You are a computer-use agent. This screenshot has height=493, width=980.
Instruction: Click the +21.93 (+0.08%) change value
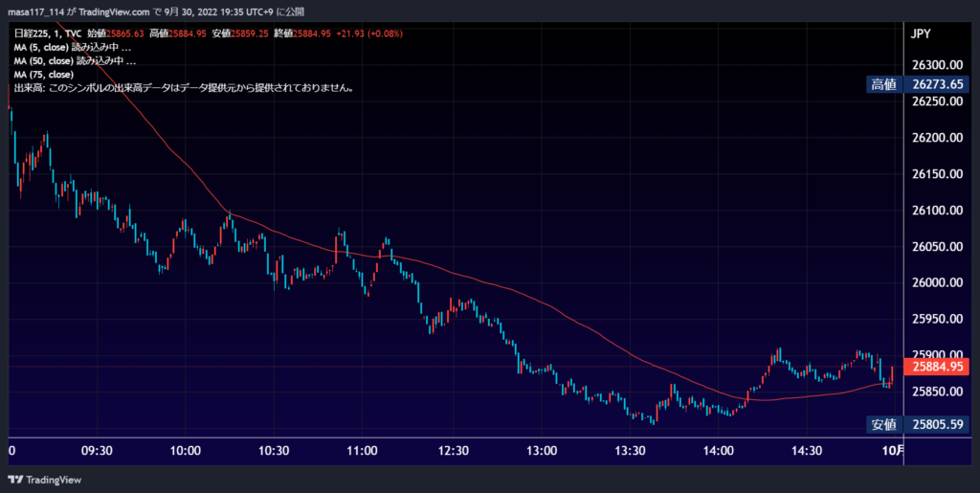(x=369, y=34)
